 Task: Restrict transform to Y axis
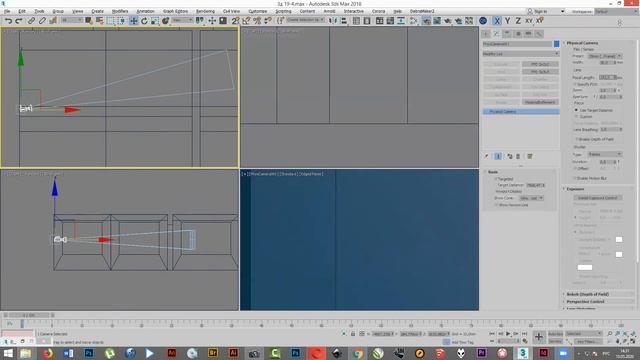click(507, 21)
